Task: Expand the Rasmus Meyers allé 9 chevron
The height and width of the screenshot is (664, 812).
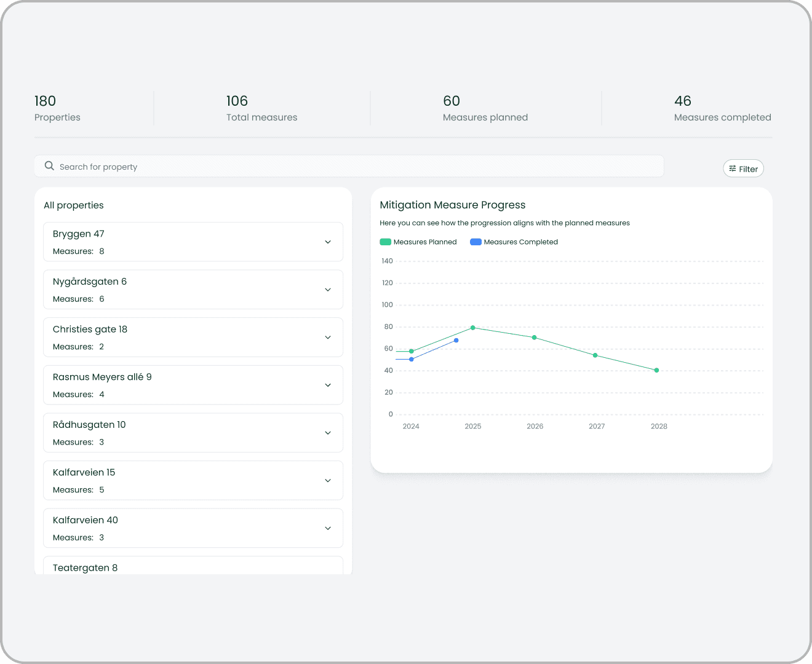Action: (x=328, y=385)
